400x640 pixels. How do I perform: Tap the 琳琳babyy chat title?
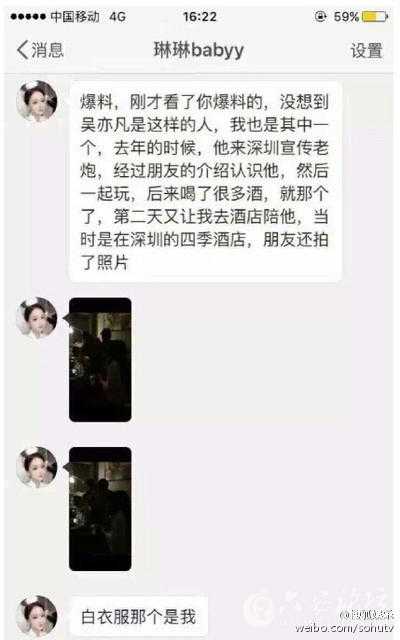click(199, 50)
